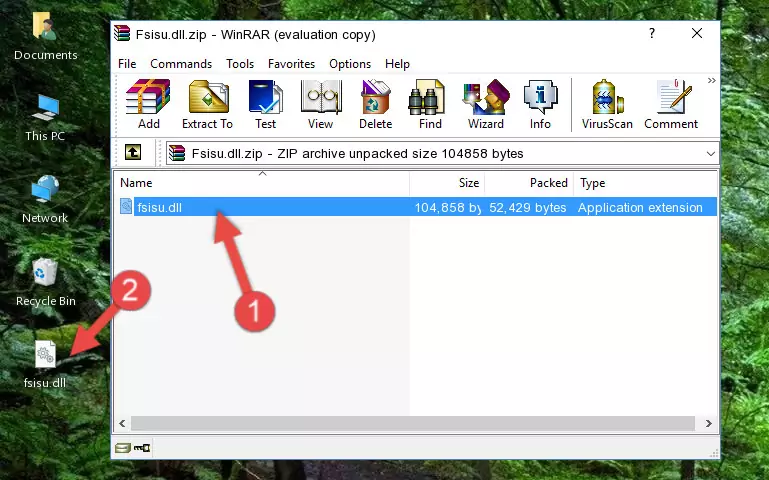The width and height of the screenshot is (769, 480).
Task: Click the fsisu.dll file icon in list
Action: (x=126, y=206)
